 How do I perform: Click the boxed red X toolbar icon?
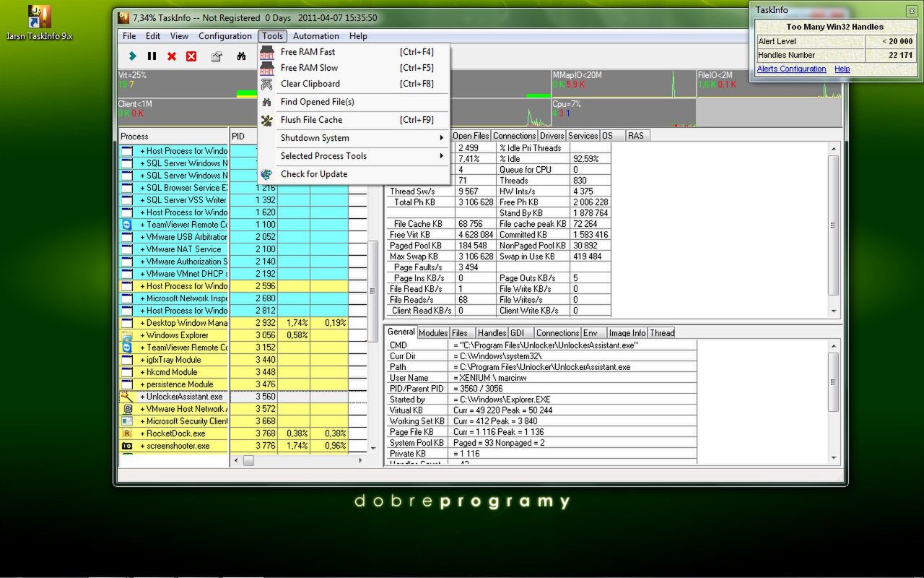[x=191, y=56]
